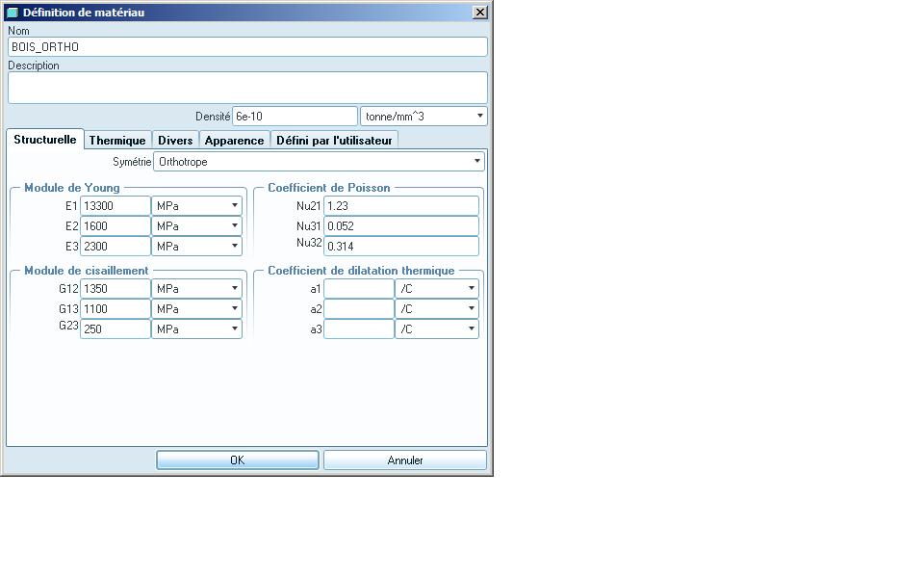Viewport: 924px width, 578px height.
Task: Close the Définition de matériau dialog
Action: click(480, 13)
